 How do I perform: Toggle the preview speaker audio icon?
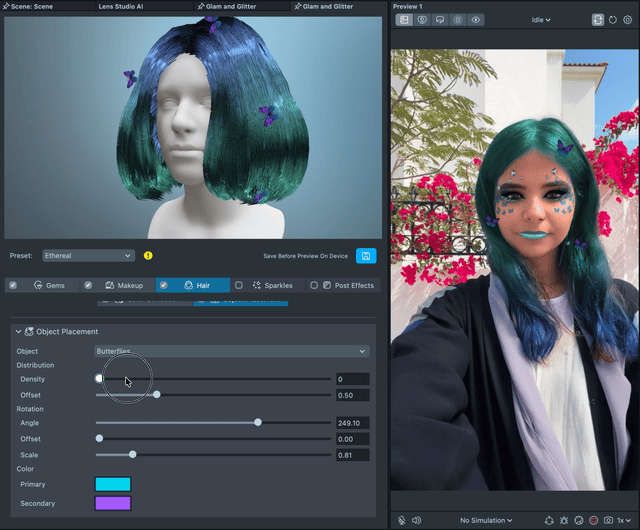416,520
